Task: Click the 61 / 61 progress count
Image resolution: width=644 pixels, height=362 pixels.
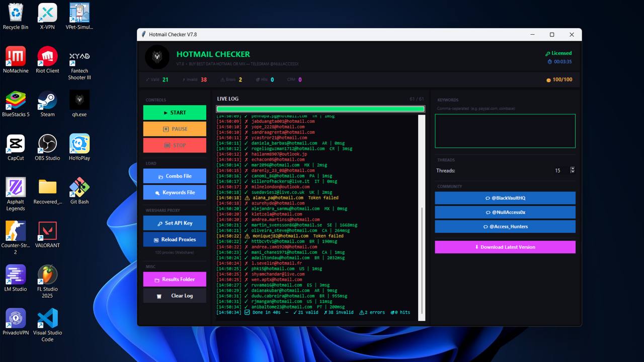Action: (x=417, y=99)
